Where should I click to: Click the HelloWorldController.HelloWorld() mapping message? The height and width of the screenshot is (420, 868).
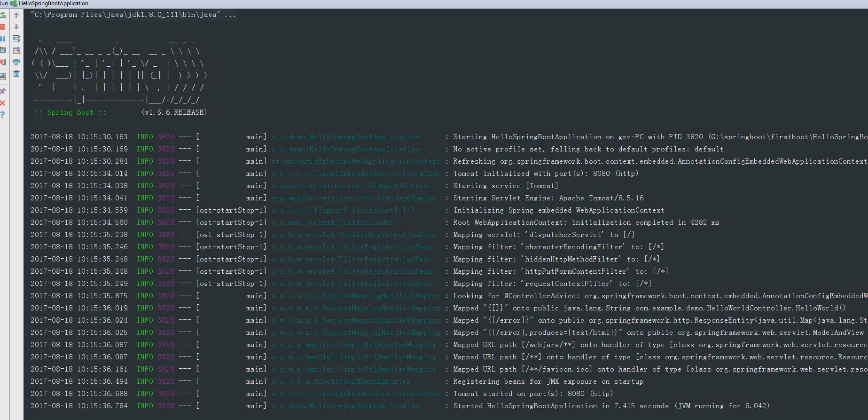click(x=649, y=308)
